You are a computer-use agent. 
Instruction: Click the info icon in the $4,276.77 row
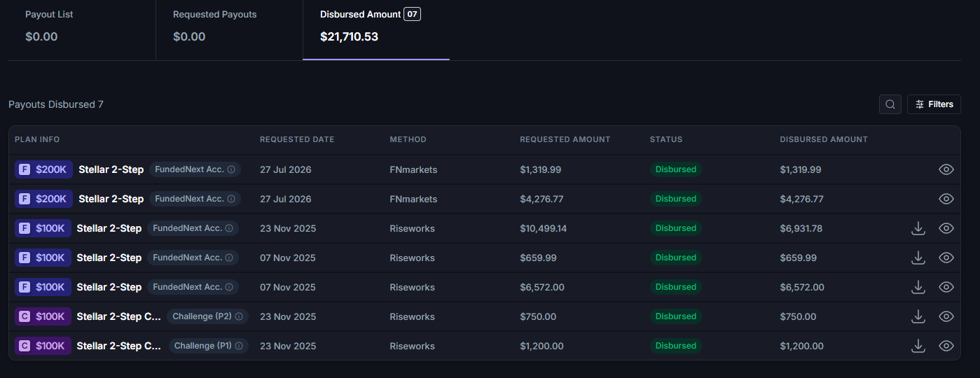point(231,199)
